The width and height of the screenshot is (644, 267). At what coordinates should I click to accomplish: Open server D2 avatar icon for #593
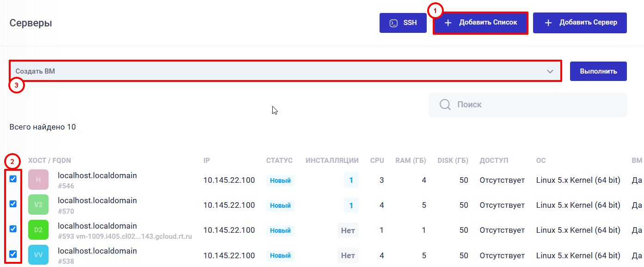(x=37, y=230)
